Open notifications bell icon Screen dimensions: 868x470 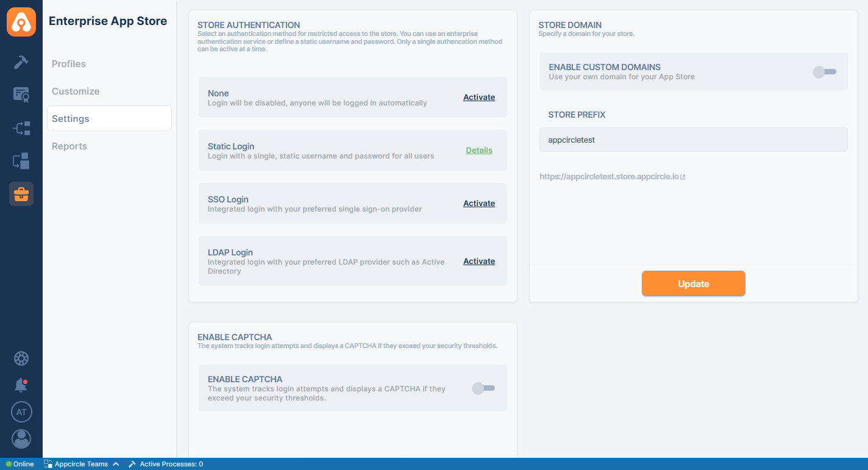click(x=21, y=385)
